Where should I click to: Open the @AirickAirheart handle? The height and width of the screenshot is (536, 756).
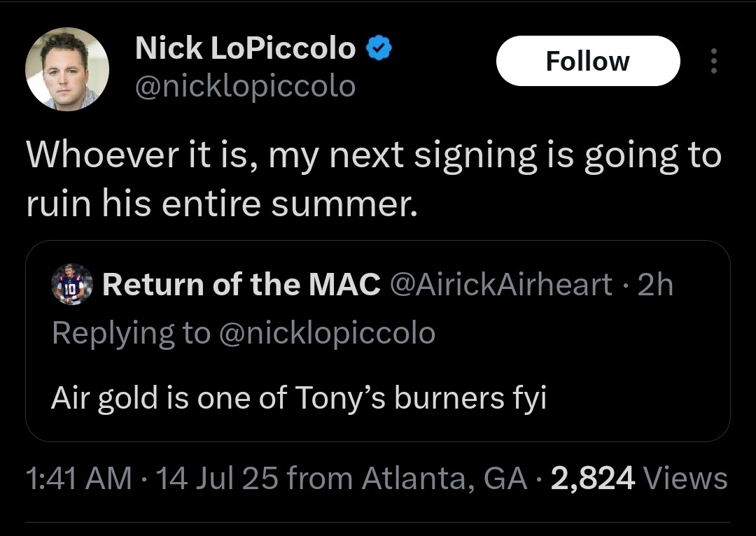501,285
